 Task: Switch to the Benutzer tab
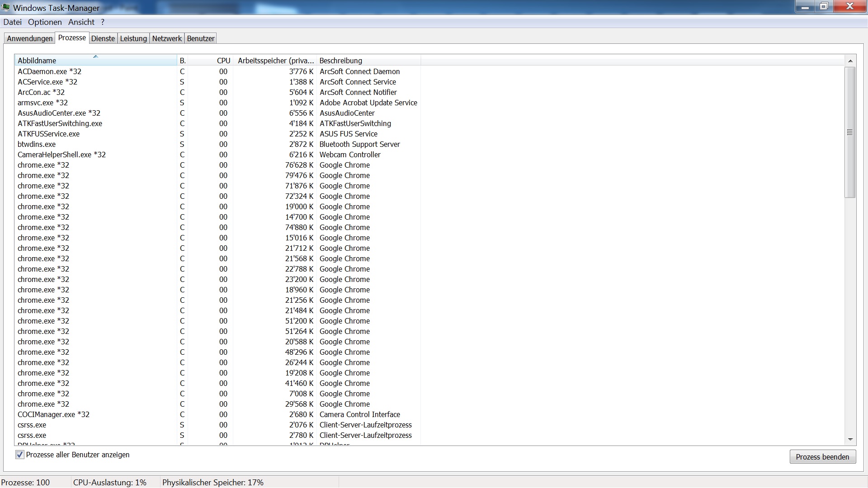coord(201,38)
